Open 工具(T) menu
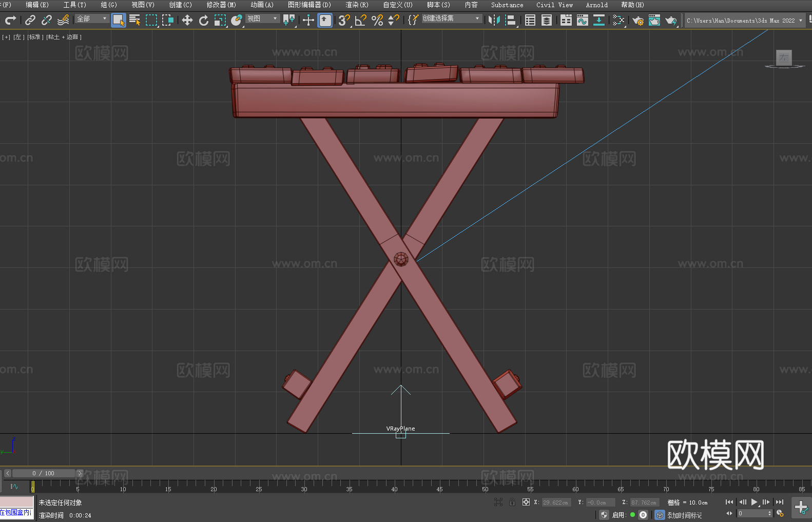 click(x=75, y=5)
